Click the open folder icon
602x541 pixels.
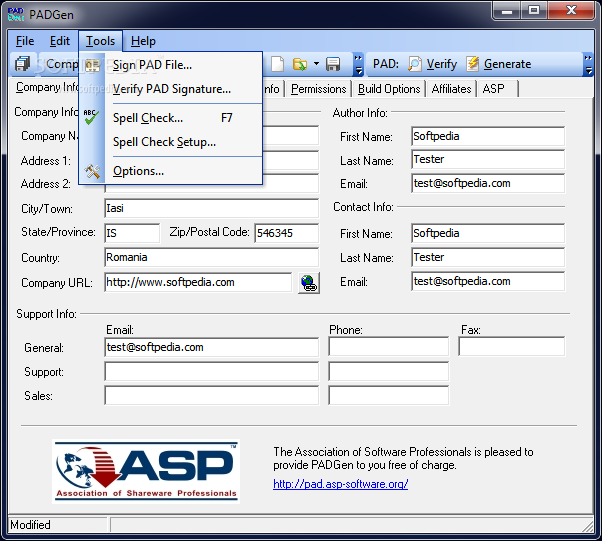300,64
